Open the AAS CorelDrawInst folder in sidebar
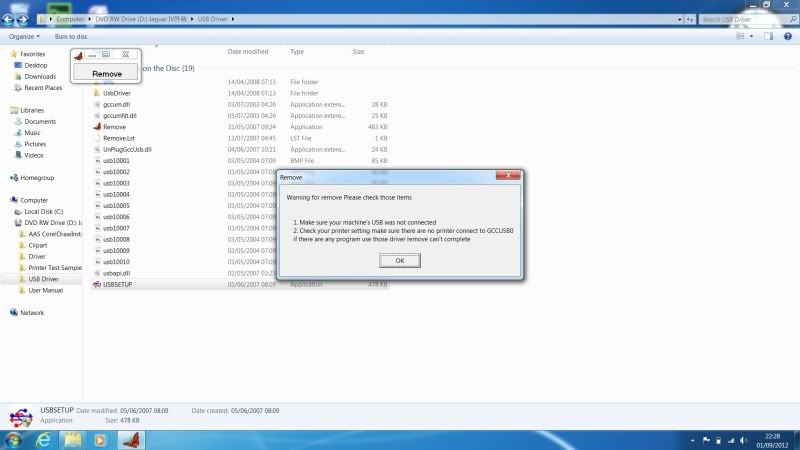 pos(55,234)
